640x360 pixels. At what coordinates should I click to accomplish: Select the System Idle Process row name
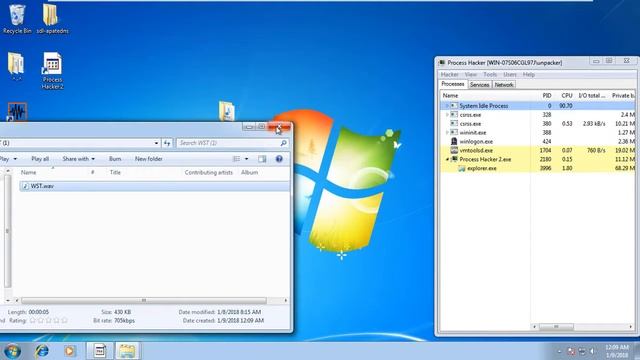(x=484, y=106)
